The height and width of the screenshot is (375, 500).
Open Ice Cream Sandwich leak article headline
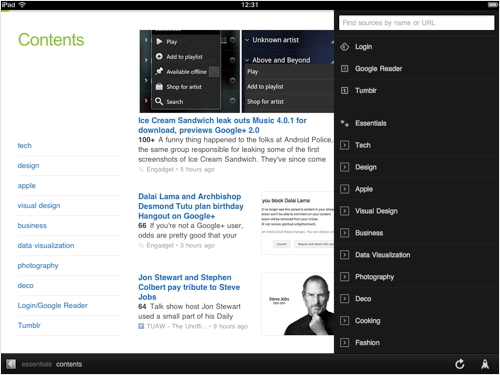(x=222, y=125)
